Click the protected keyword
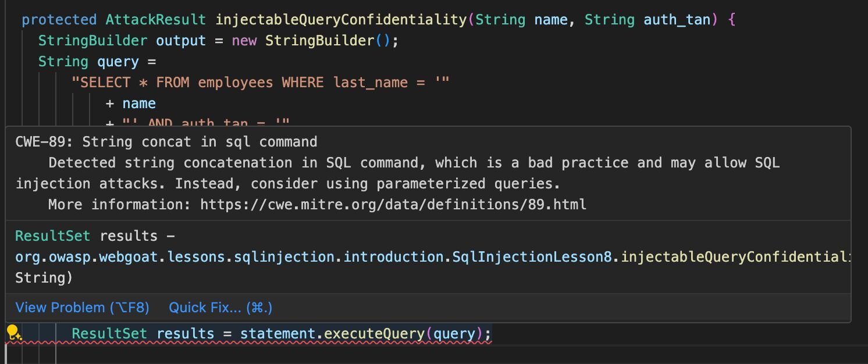The image size is (868, 364). click(59, 20)
